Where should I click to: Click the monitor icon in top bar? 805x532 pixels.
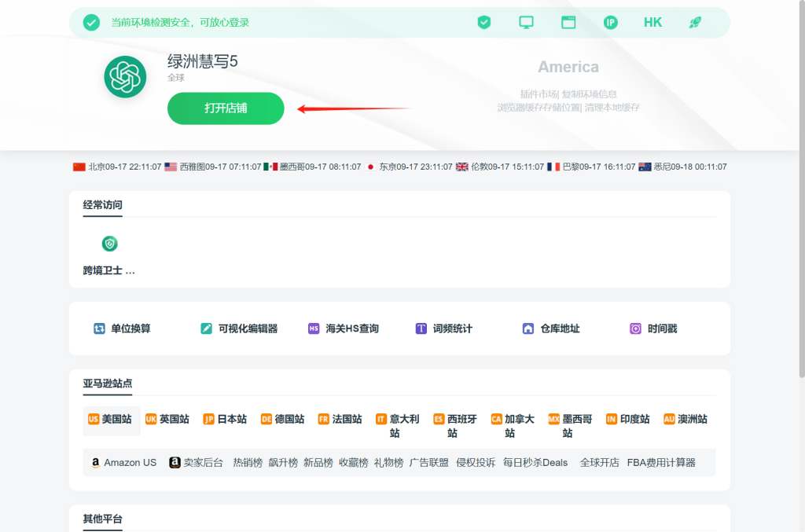pyautogui.click(x=527, y=23)
